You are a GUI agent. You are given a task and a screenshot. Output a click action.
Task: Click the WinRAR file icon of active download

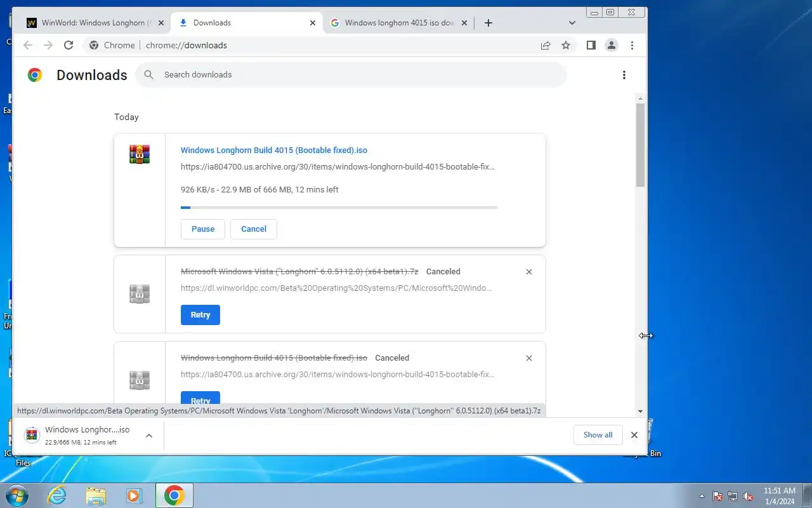tap(140, 154)
